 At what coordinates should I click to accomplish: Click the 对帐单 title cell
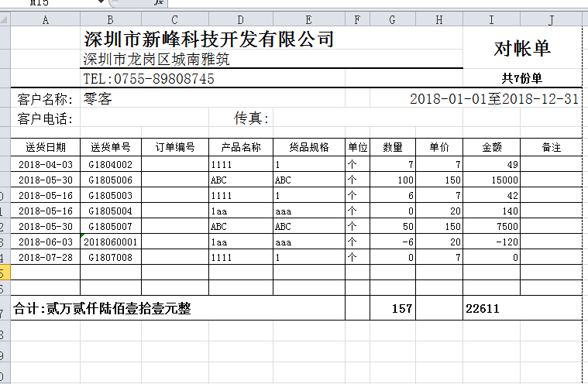(x=522, y=48)
